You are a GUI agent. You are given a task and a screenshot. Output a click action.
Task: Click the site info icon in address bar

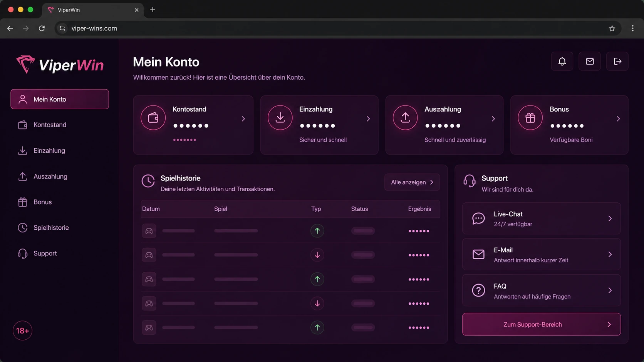(62, 28)
